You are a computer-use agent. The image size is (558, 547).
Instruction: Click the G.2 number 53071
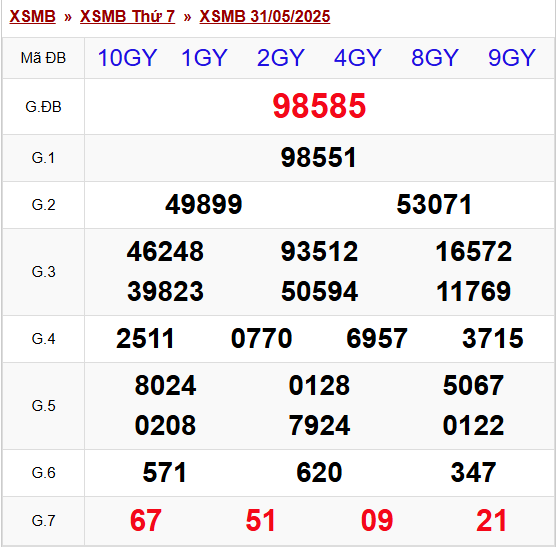click(x=435, y=205)
